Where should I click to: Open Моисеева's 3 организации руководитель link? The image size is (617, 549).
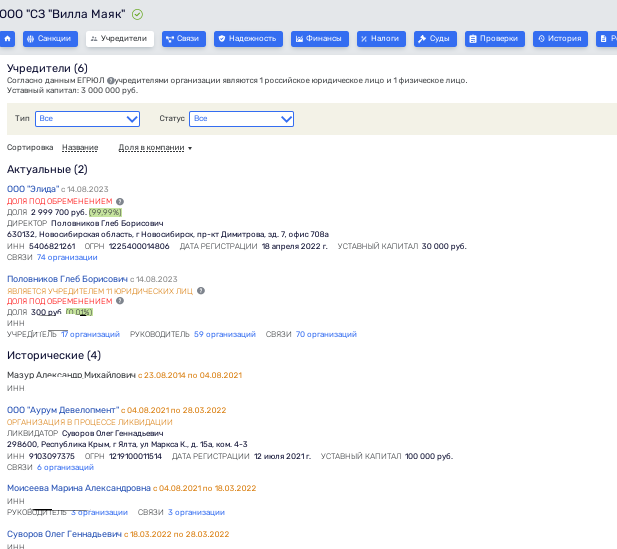[99, 512]
